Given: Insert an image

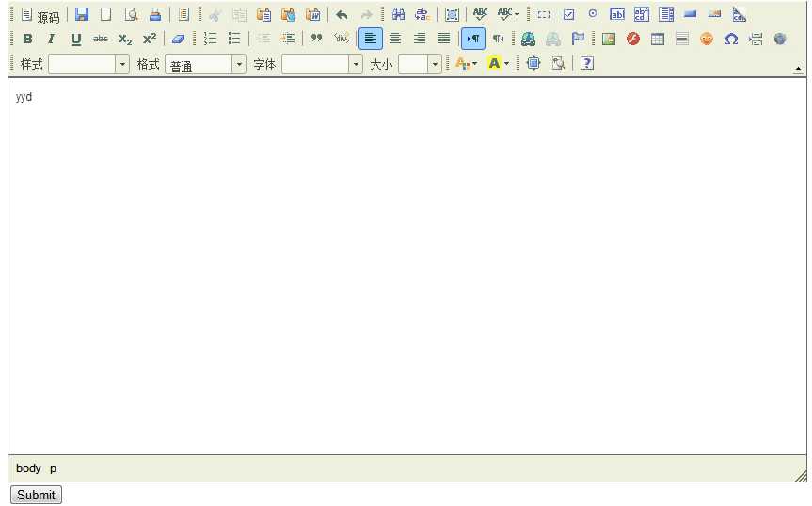Looking at the screenshot, I should 609,39.
